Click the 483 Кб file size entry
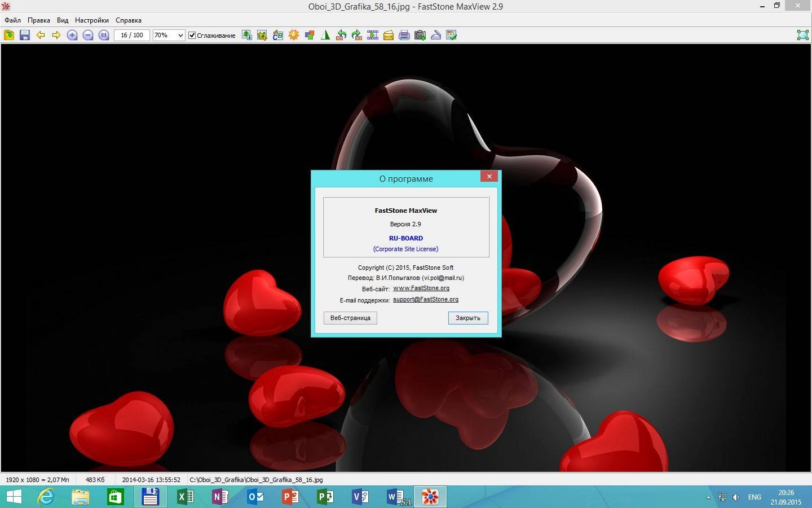Viewport: 812px width, 508px height. click(x=95, y=480)
